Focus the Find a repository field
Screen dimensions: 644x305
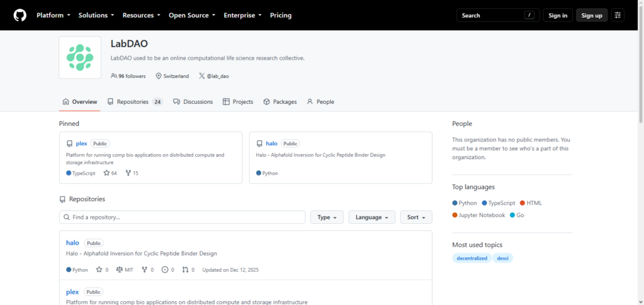[x=182, y=217]
